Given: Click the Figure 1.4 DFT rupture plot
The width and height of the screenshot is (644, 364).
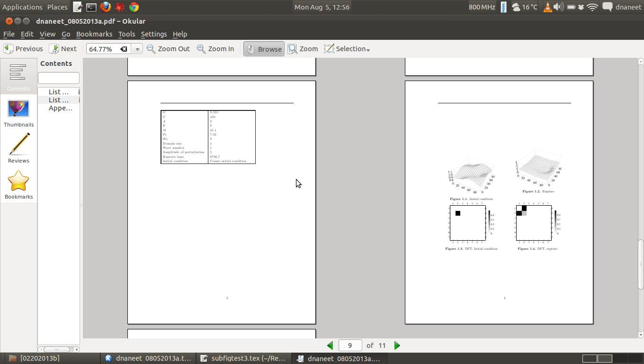Looking at the screenshot, I should [x=534, y=223].
